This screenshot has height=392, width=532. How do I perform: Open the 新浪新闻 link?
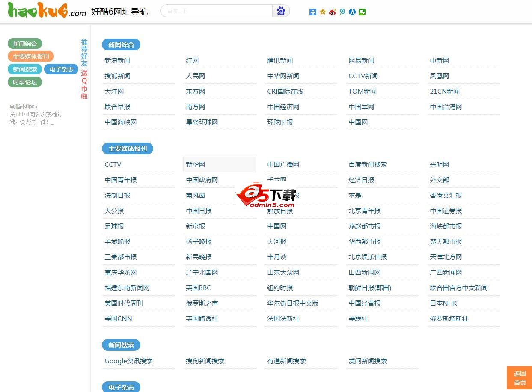(x=117, y=60)
